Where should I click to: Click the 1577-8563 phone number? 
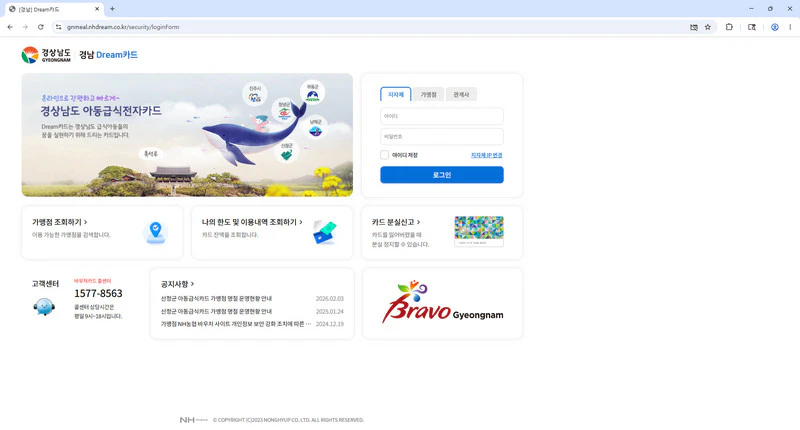click(x=98, y=293)
